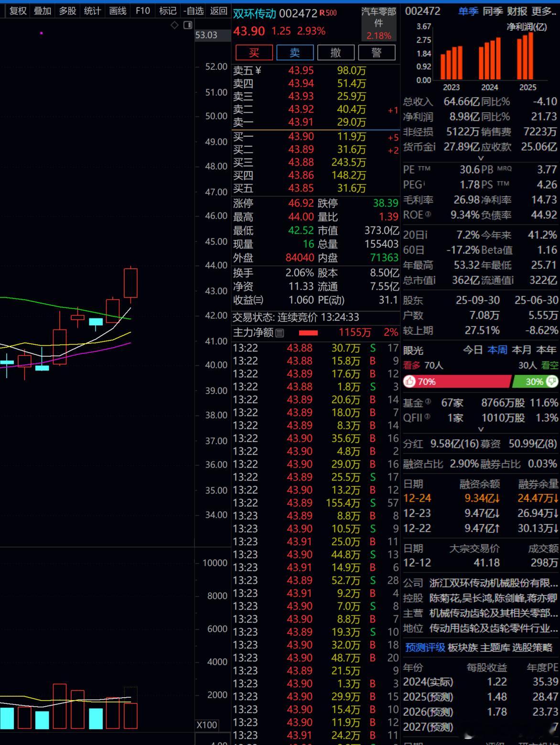Click the 双环传动 stock name
The width and height of the screenshot is (560, 745).
tap(255, 13)
